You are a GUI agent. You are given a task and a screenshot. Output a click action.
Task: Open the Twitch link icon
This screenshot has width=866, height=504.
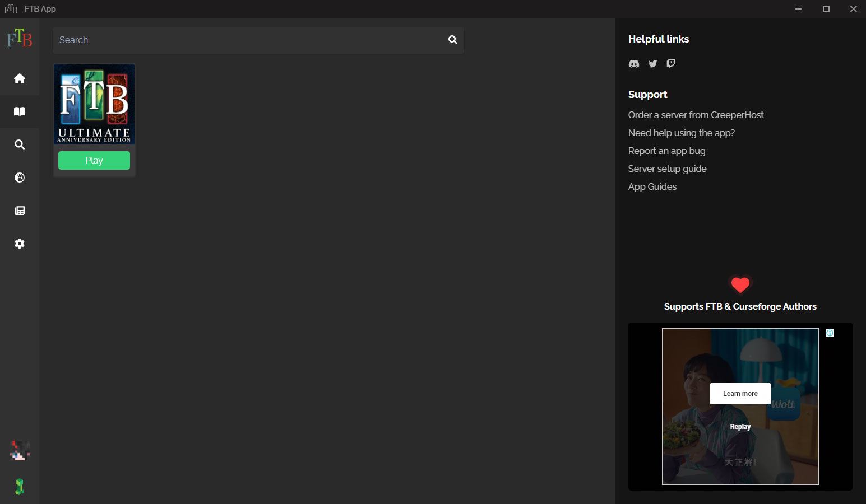(x=671, y=63)
